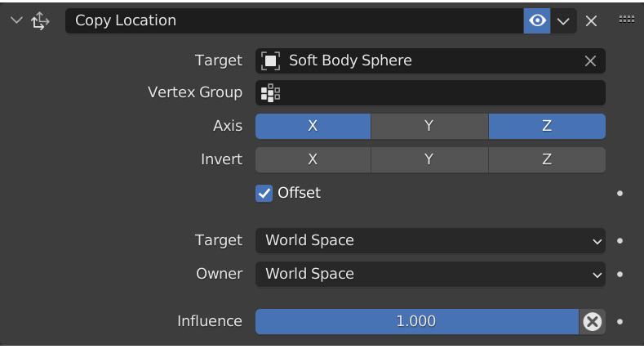Open the Owner World Space dropdown
Viewport: 644px width, 349px height.
pos(430,274)
